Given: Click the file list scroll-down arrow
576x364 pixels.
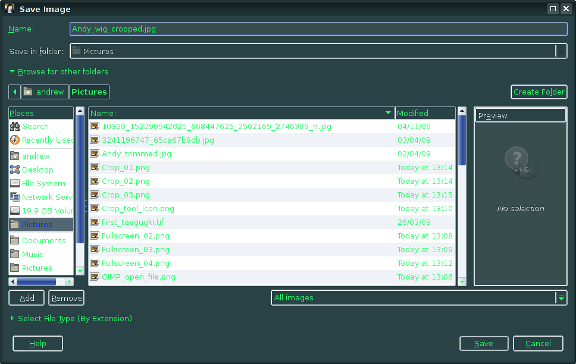Looking at the screenshot, I should click(462, 282).
